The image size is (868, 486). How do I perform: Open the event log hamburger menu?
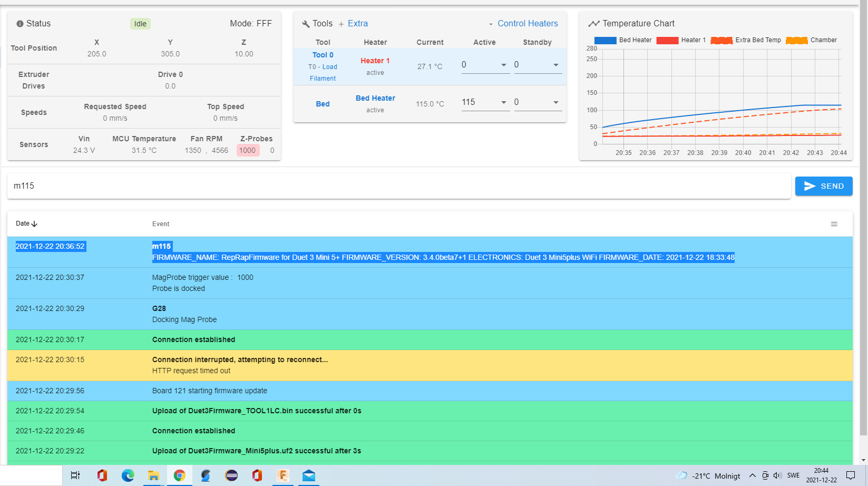(834, 224)
